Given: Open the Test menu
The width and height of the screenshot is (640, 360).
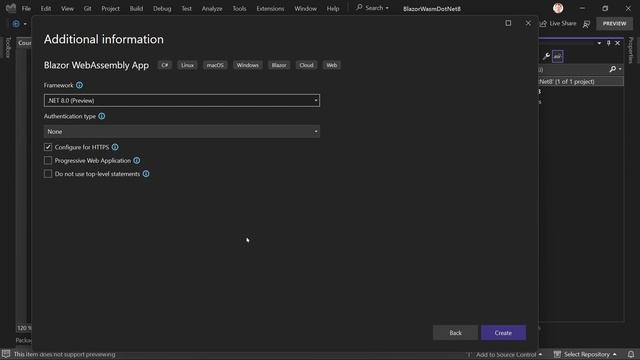Looking at the screenshot, I should click(x=186, y=8).
